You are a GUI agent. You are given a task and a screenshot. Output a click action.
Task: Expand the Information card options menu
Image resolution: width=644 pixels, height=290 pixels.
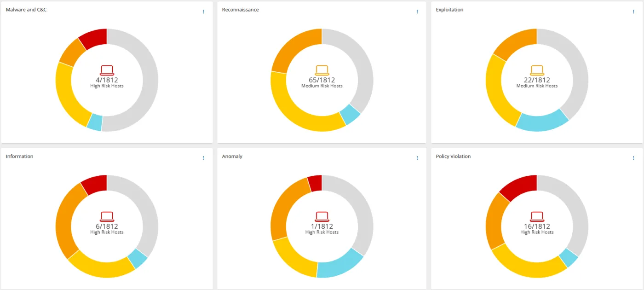tap(203, 158)
